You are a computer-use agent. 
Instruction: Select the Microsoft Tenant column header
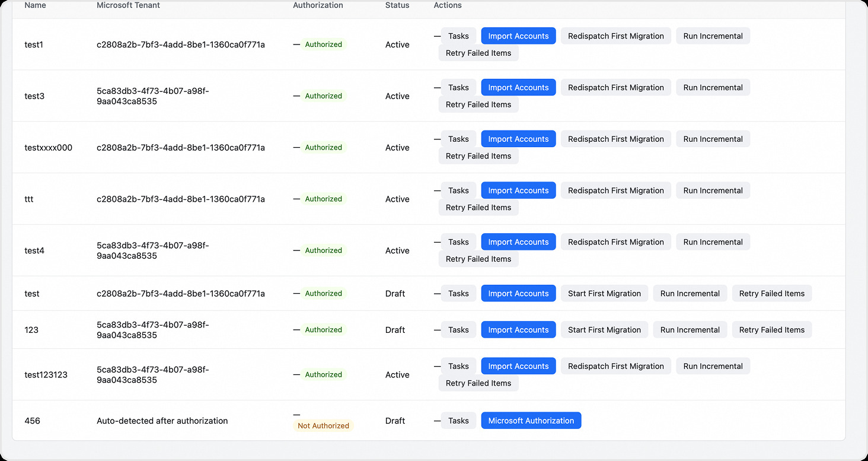tap(128, 5)
